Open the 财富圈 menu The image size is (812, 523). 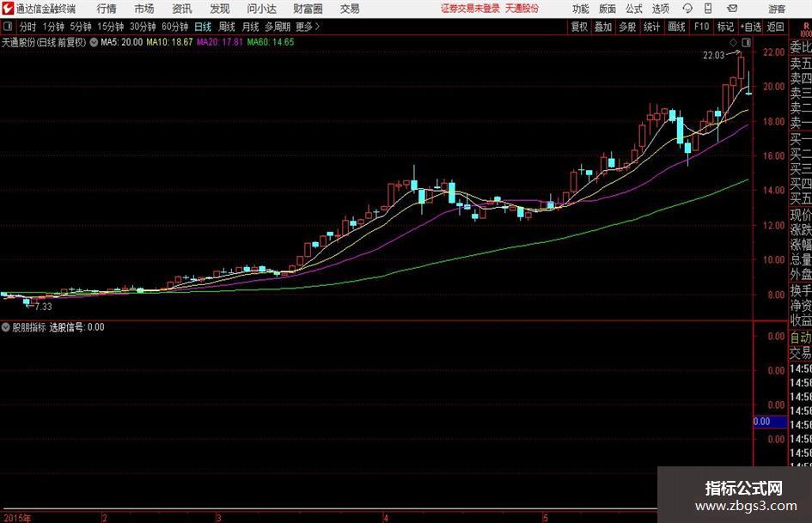tap(308, 9)
